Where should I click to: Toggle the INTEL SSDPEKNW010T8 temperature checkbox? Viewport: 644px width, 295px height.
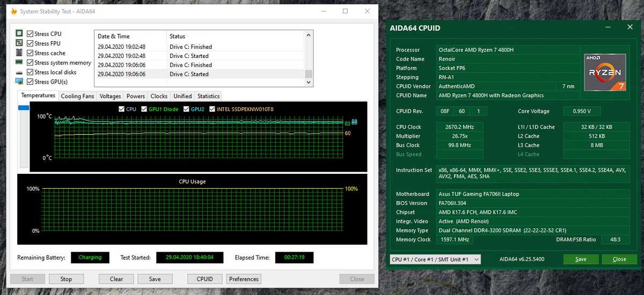212,109
